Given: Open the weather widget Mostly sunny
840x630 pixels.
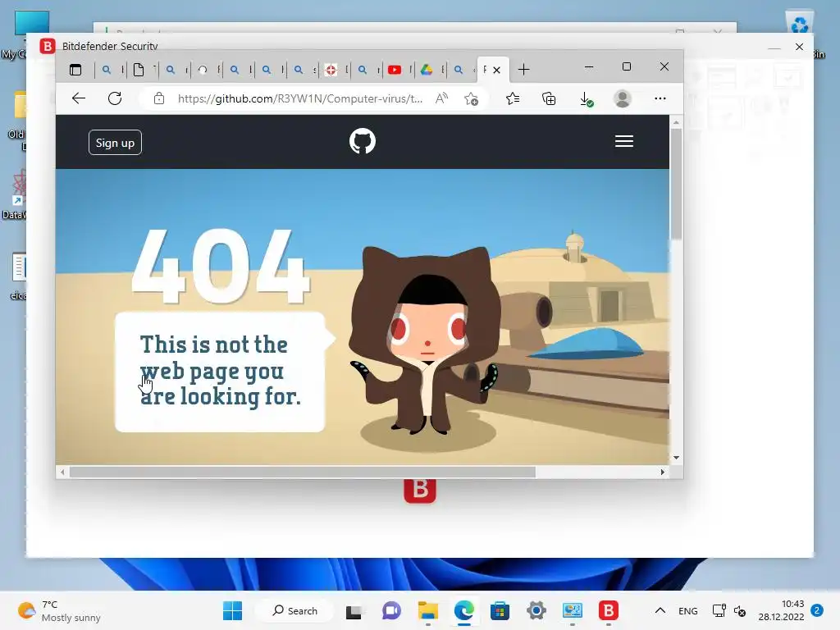Looking at the screenshot, I should click(59, 610).
